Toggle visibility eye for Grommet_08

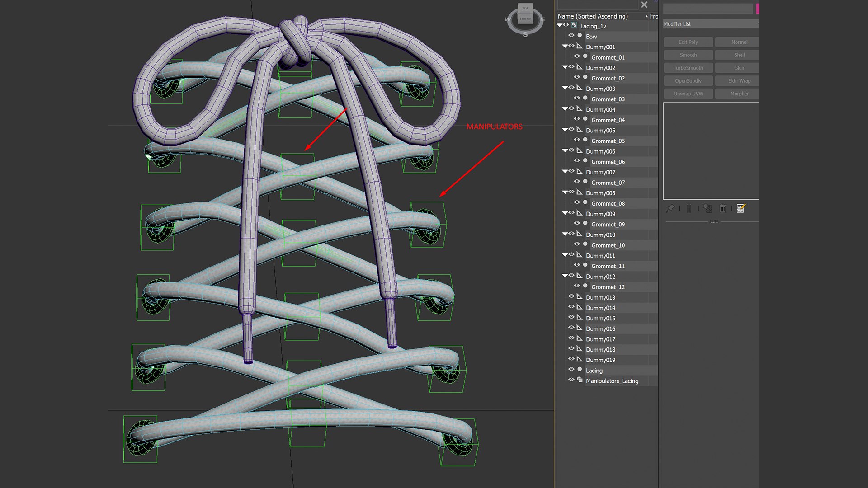[x=577, y=202]
